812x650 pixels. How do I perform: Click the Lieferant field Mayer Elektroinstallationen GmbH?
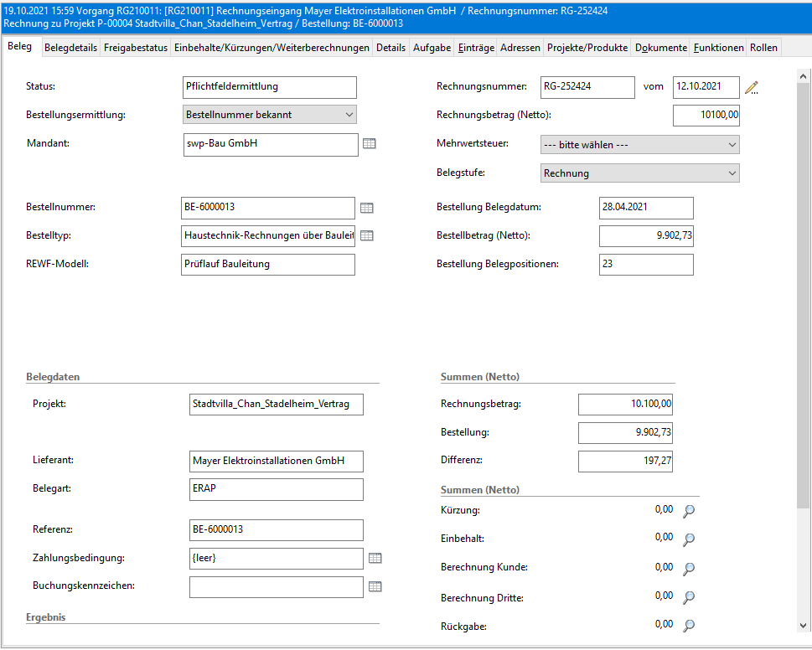277,461
